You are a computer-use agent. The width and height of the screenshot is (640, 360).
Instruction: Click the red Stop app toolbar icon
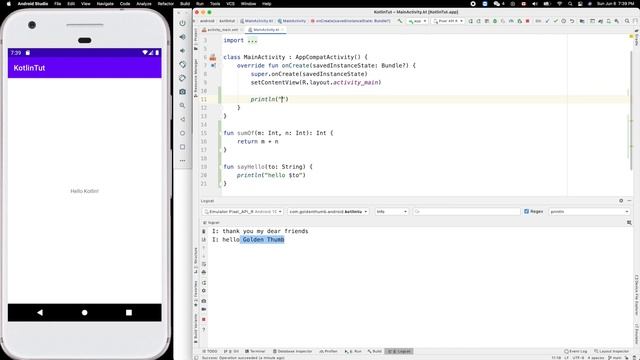click(x=527, y=21)
